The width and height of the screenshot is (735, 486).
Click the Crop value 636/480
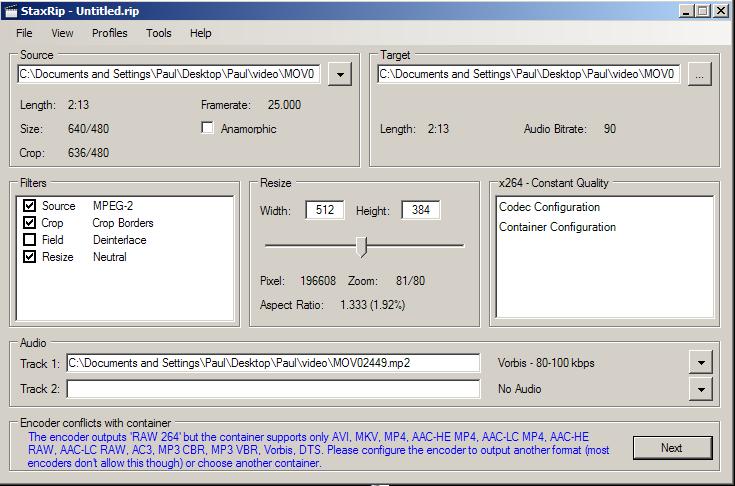coord(88,153)
